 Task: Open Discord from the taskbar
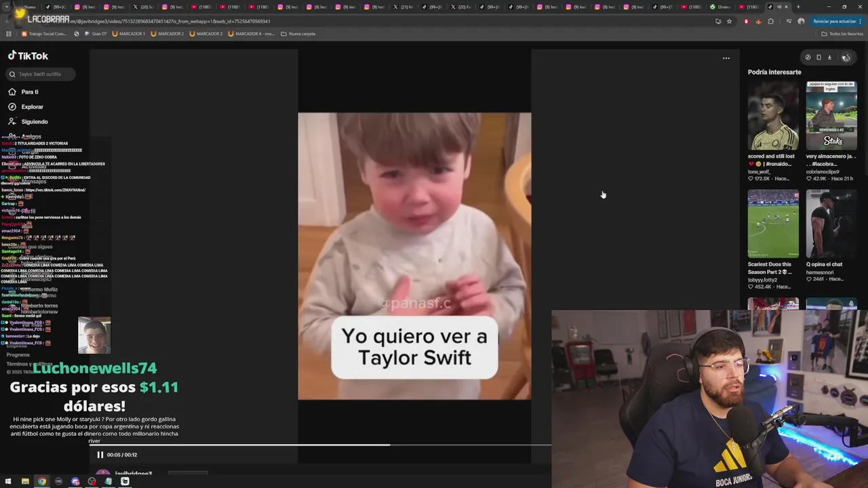point(75,481)
